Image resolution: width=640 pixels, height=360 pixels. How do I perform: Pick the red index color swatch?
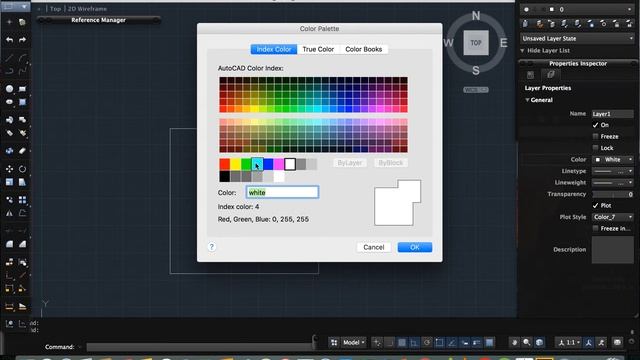tap(224, 164)
